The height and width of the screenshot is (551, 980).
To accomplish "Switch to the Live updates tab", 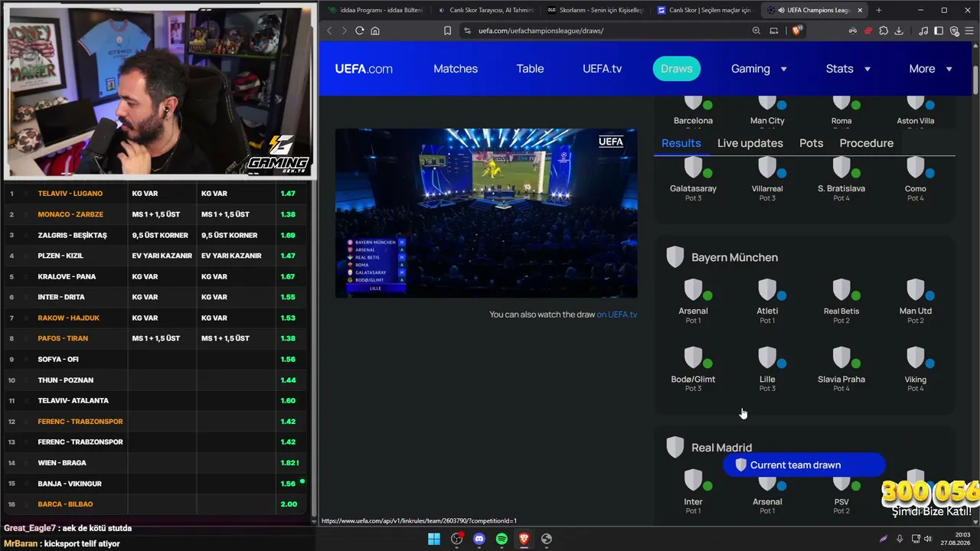I will click(750, 143).
